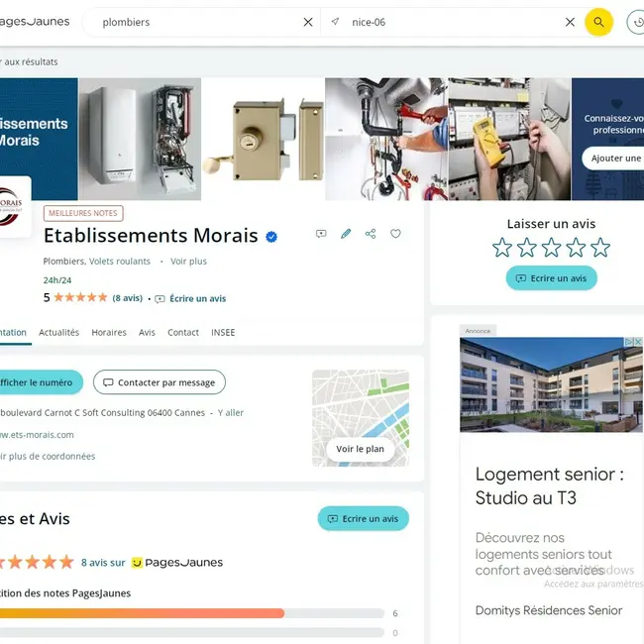Switch to the Horaires tab
Screen dimensions: 644x644
(x=109, y=332)
